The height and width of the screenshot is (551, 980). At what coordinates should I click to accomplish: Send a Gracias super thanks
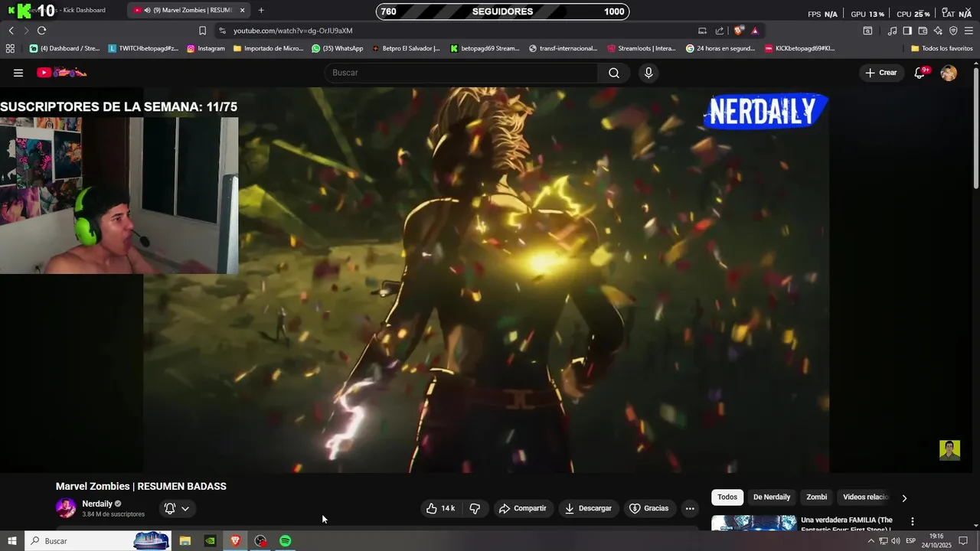click(649, 508)
